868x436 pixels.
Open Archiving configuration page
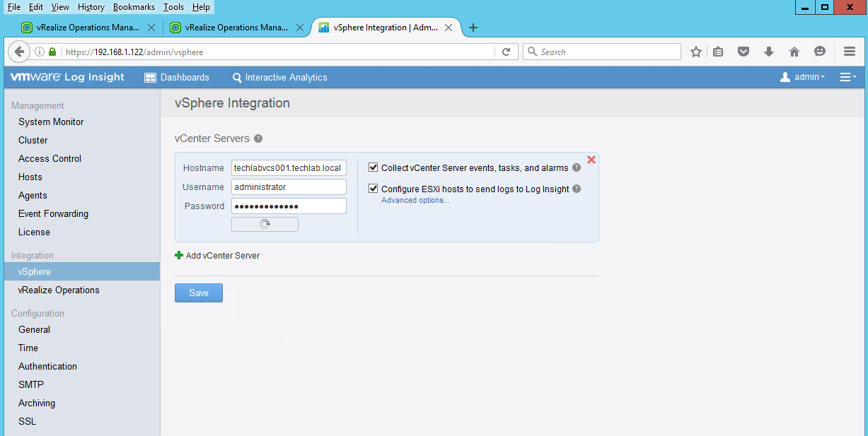coord(37,403)
